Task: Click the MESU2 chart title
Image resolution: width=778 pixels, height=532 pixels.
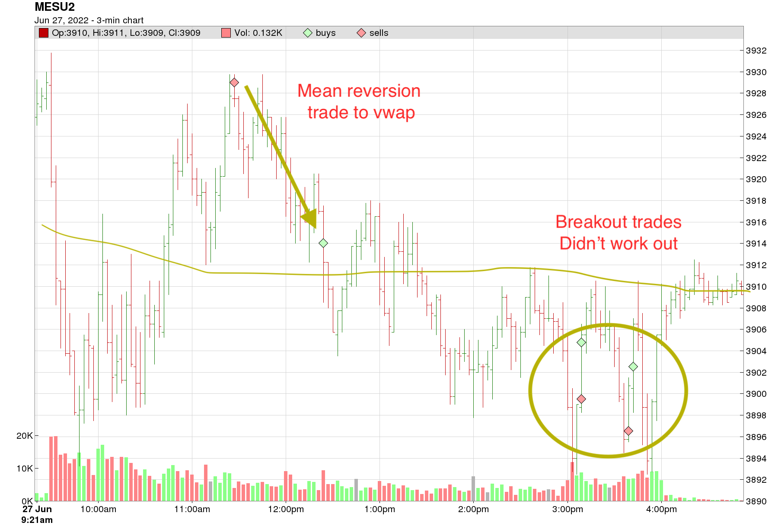Action: point(54,7)
